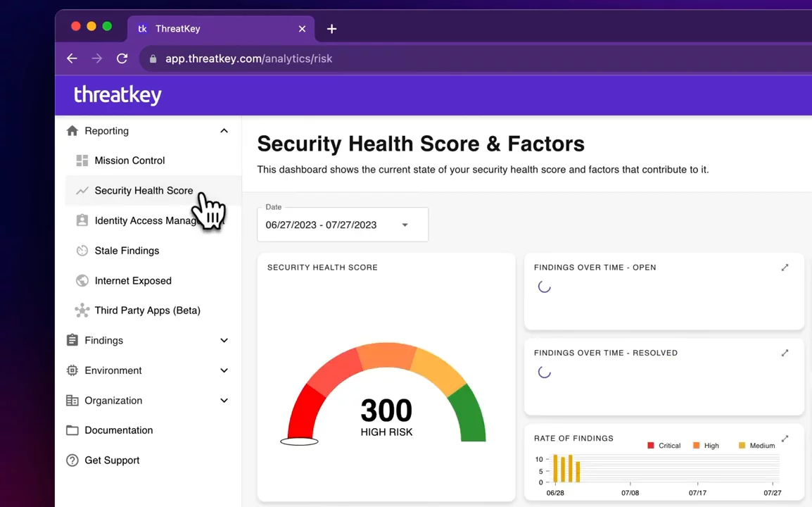Image resolution: width=812 pixels, height=507 pixels.
Task: Toggle the Critical series in chart legend
Action: pos(664,446)
